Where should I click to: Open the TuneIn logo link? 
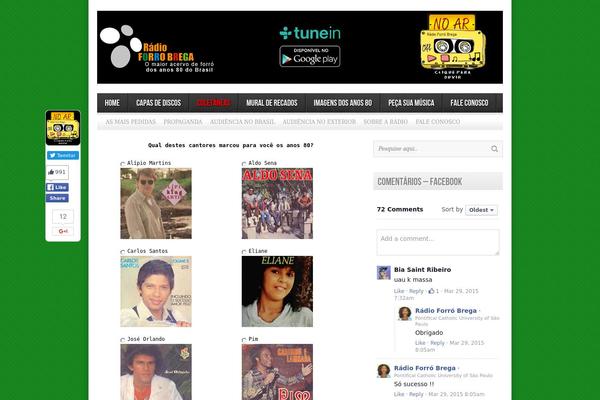pyautogui.click(x=310, y=33)
